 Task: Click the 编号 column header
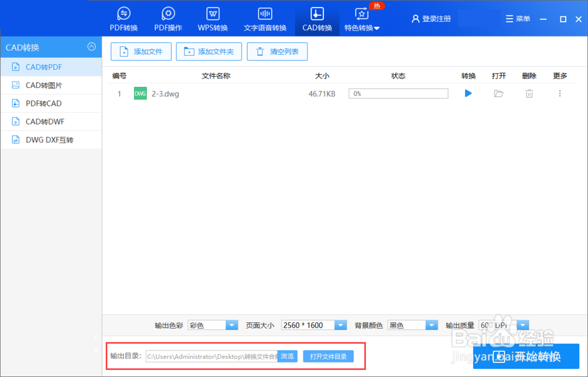point(119,76)
